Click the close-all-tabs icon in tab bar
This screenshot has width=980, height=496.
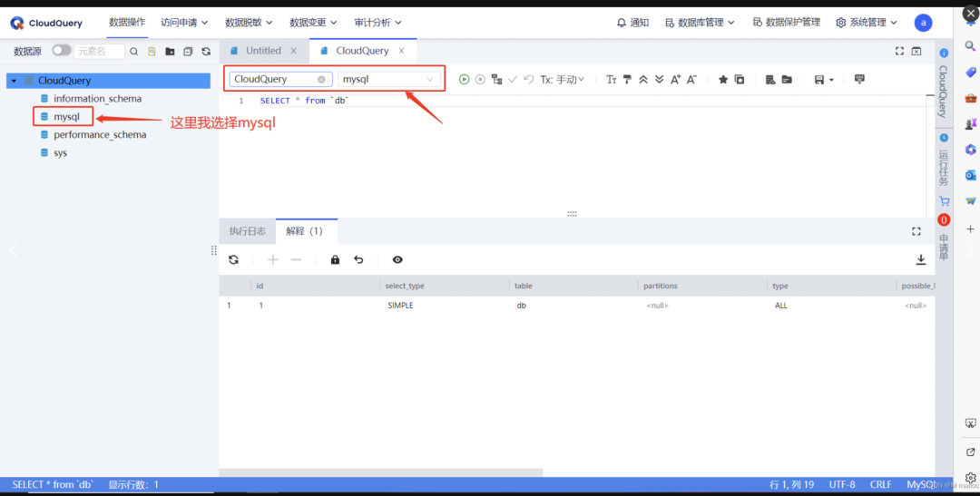916,51
